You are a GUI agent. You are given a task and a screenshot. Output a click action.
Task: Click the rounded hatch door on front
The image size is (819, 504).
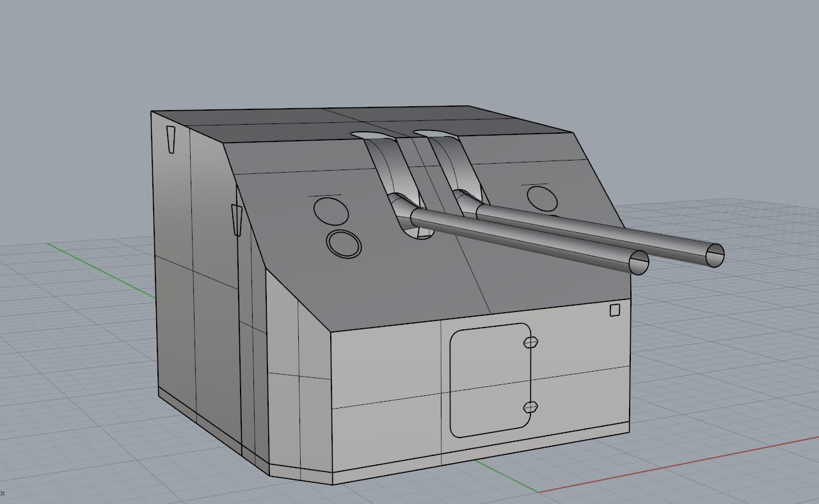point(489,380)
